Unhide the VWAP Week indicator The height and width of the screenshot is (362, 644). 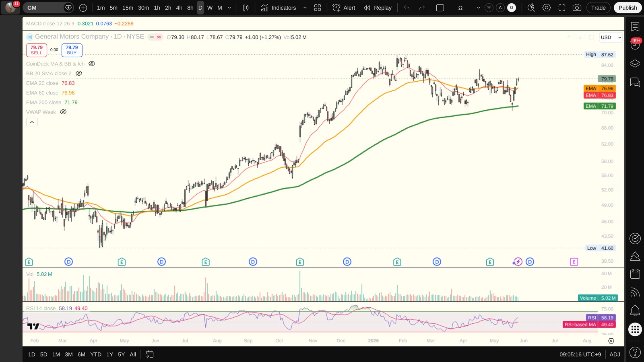pyautogui.click(x=63, y=112)
